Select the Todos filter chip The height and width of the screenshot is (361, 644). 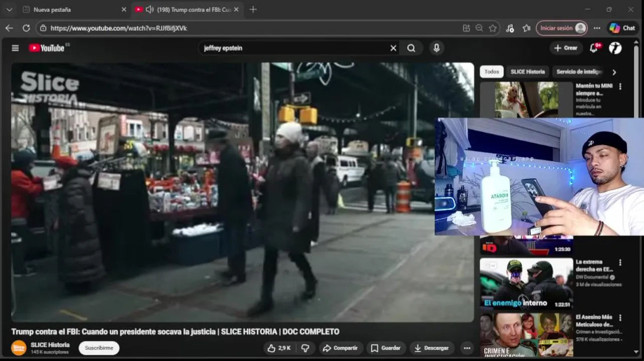[x=492, y=72]
